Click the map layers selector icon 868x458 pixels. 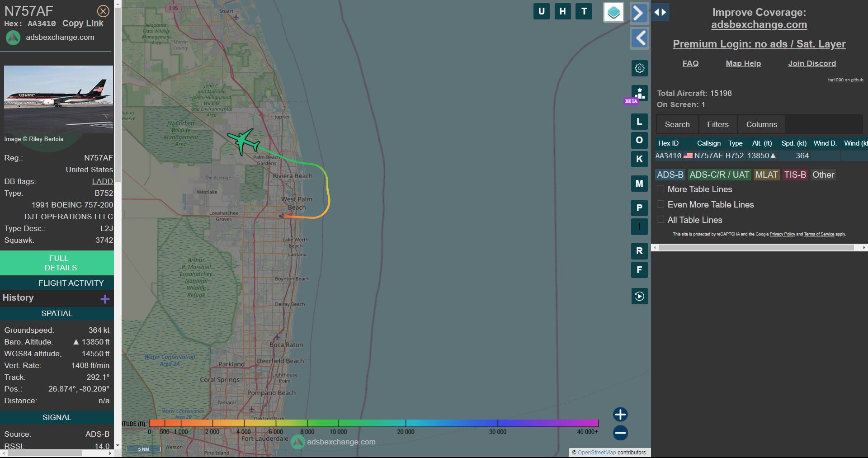tap(613, 12)
